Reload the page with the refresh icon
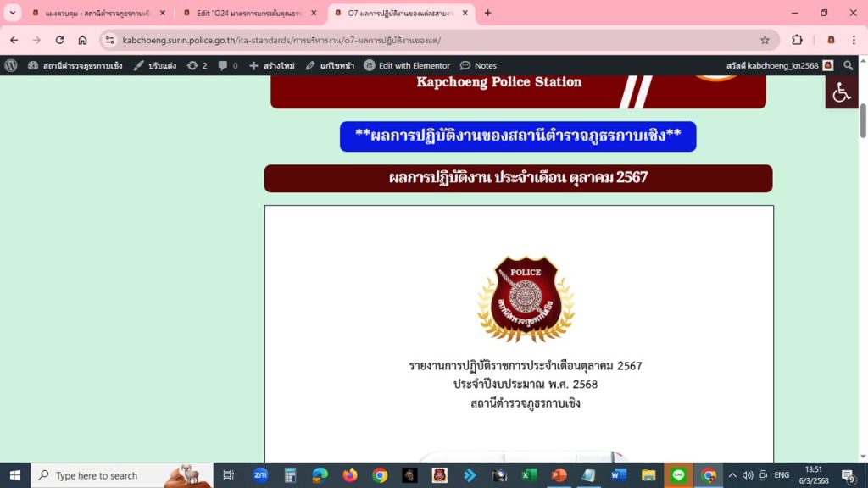The width and height of the screenshot is (868, 488). pyautogui.click(x=59, y=40)
